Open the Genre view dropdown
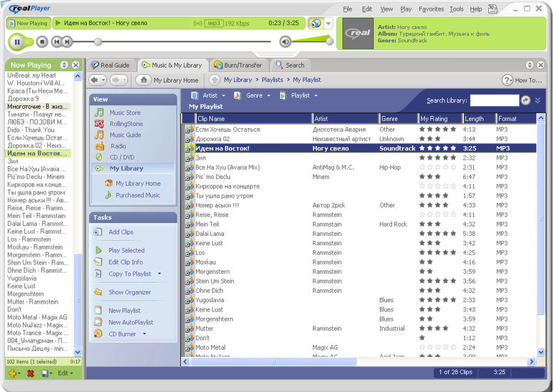553x392 pixels. (x=252, y=96)
